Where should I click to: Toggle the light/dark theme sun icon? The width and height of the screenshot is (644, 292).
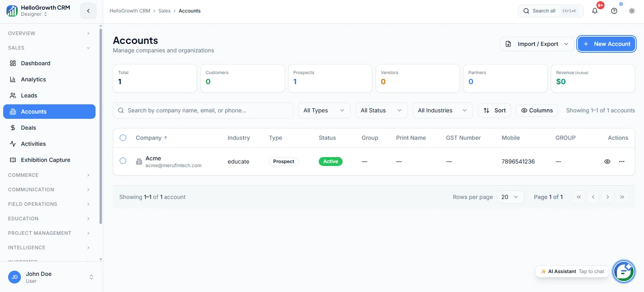(632, 11)
